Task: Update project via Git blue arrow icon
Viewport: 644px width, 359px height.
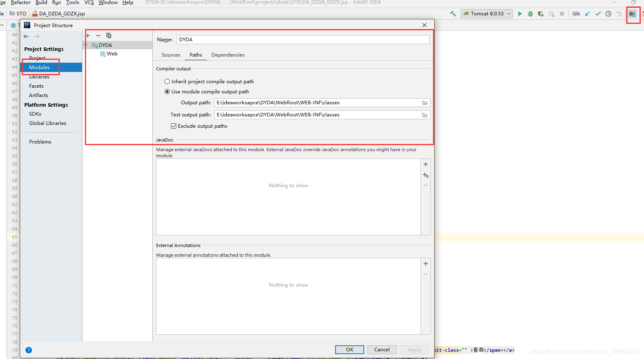Action: point(587,14)
